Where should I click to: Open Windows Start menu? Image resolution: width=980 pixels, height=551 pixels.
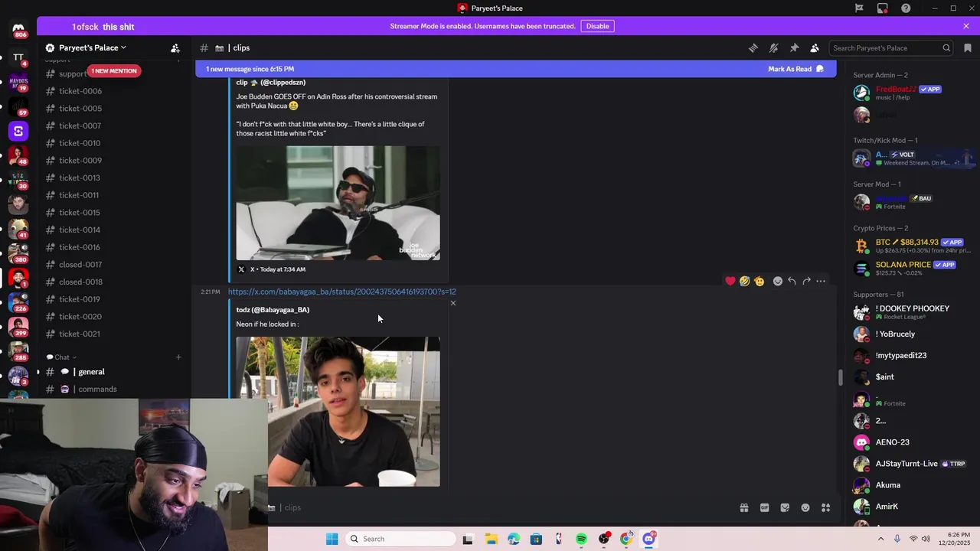(x=332, y=539)
